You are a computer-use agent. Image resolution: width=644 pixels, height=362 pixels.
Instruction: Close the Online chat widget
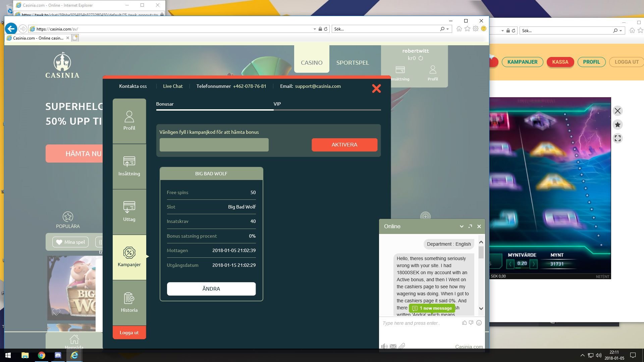coord(479,227)
